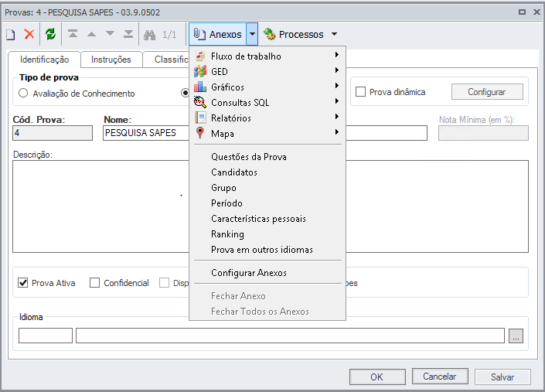
Task: Switch to the Instruções tab
Action: pyautogui.click(x=111, y=60)
